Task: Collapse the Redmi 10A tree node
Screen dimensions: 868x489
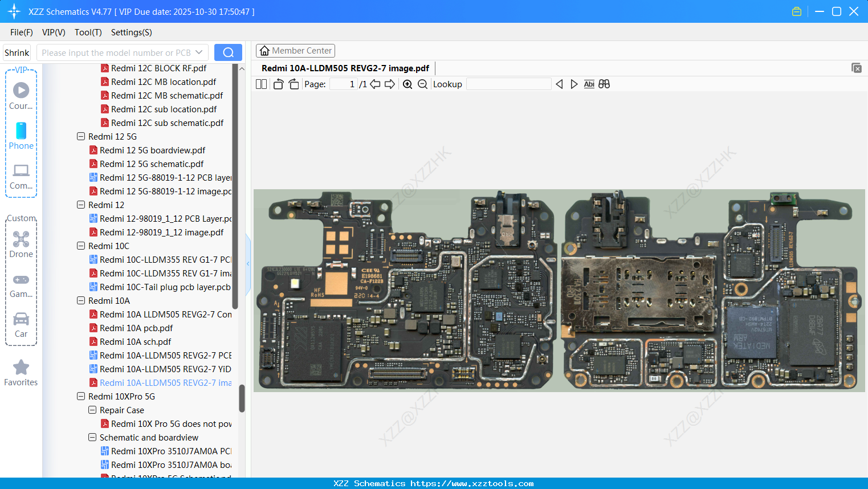Action: coord(80,300)
